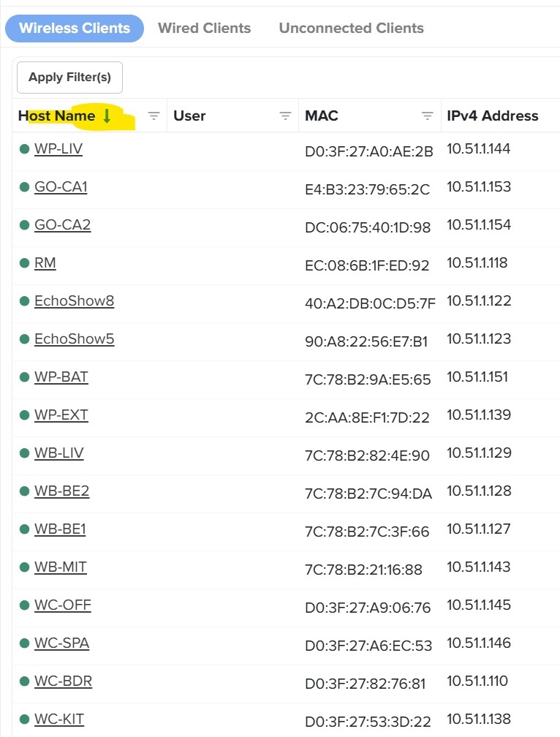
Task: Switch to the Unconnected Clients tab
Action: pos(351,29)
